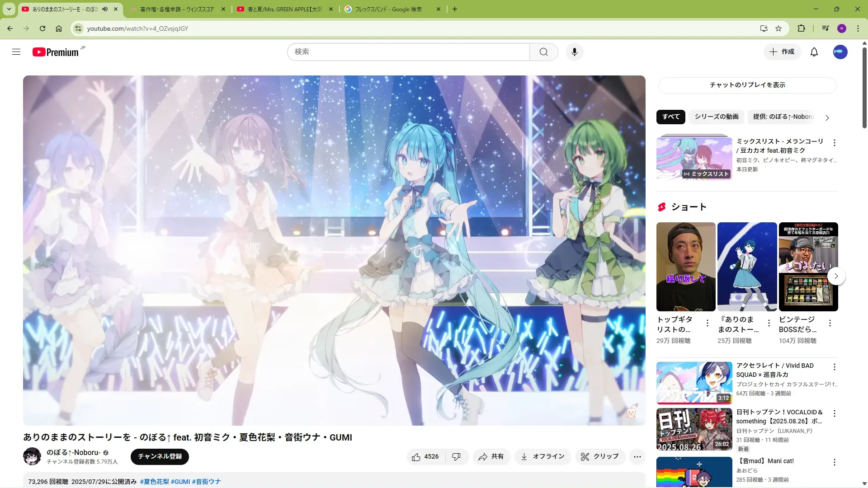The width and height of the screenshot is (868, 488).
Task: Click the #GUMI hashtag link
Action: 180,482
